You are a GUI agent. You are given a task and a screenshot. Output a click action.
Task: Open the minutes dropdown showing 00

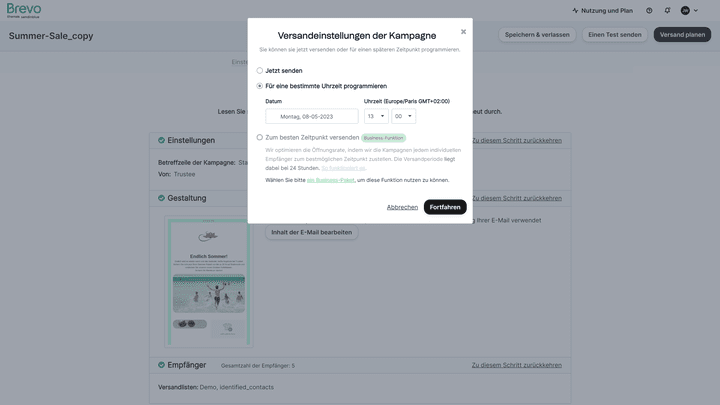(404, 116)
